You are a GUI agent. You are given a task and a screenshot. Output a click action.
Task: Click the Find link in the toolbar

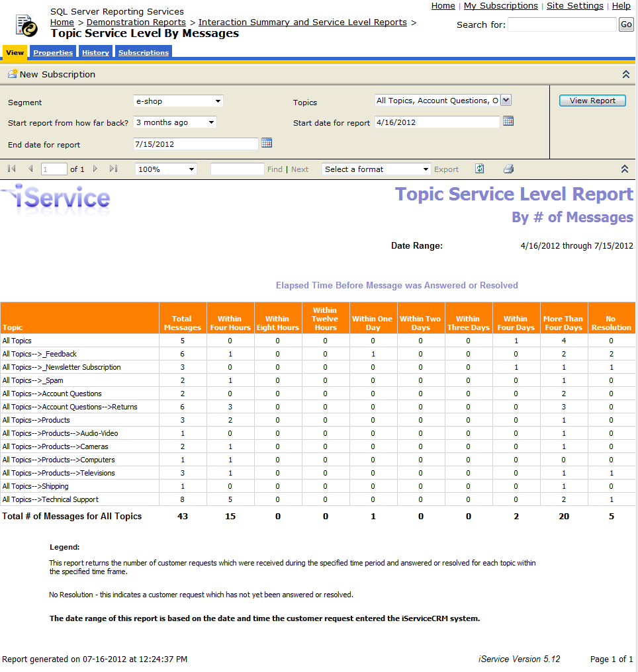tap(275, 169)
